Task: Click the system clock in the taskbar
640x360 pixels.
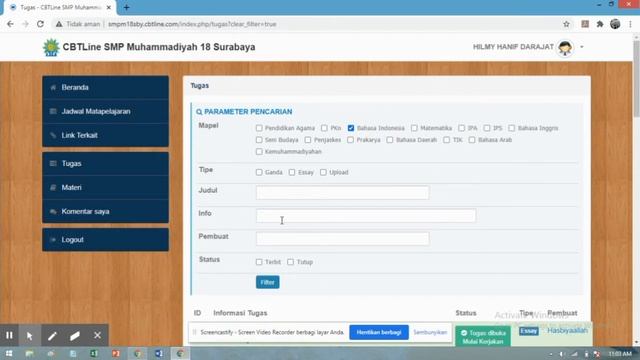Action: click(620, 353)
